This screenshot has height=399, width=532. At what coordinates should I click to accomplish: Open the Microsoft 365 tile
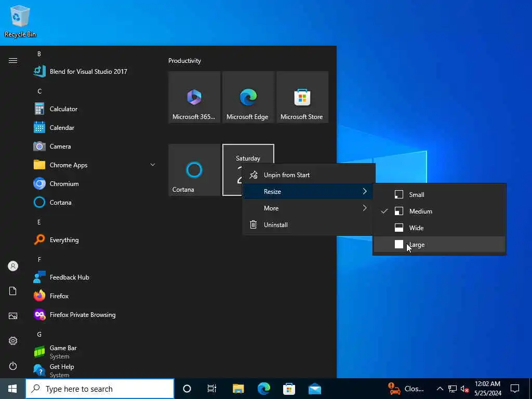point(194,97)
